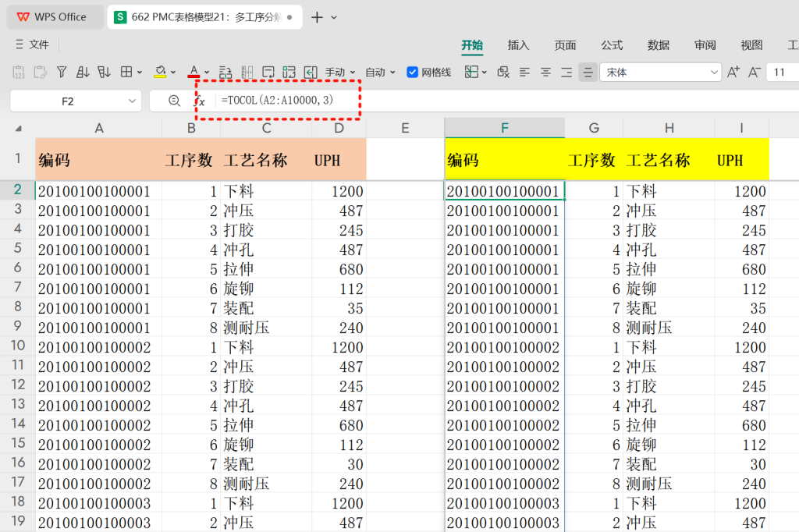This screenshot has height=532, width=799.
Task: Click cell D8 with UPH value 35
Action: click(339, 308)
